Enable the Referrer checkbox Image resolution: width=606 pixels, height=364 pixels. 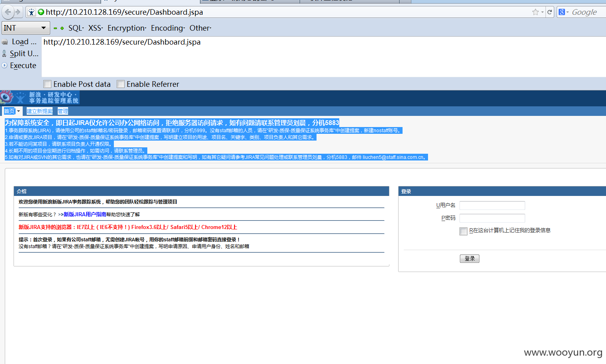pyautogui.click(x=121, y=84)
